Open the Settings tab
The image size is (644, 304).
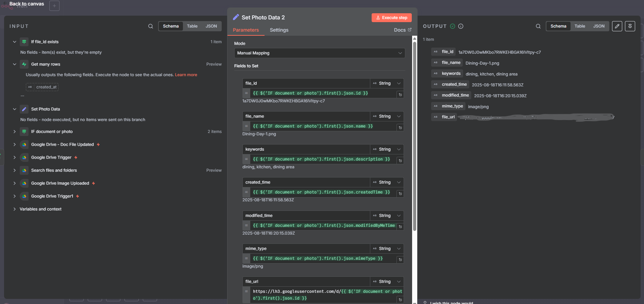tap(279, 30)
